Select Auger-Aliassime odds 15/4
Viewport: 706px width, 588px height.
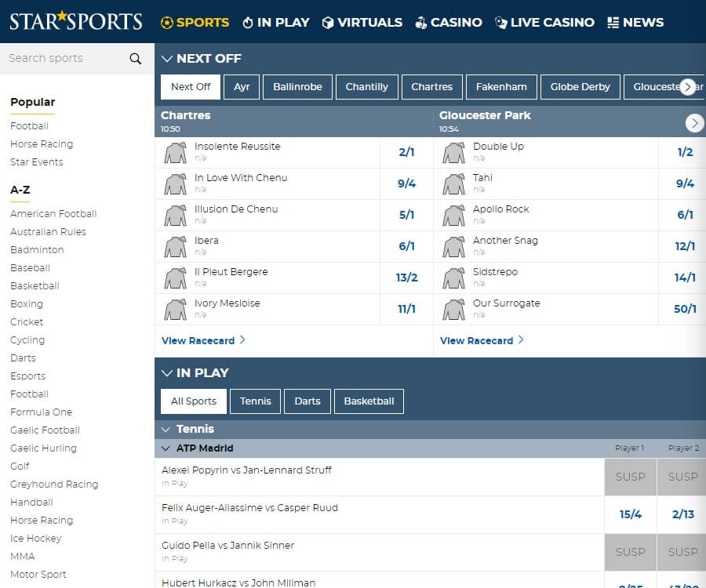click(x=631, y=514)
